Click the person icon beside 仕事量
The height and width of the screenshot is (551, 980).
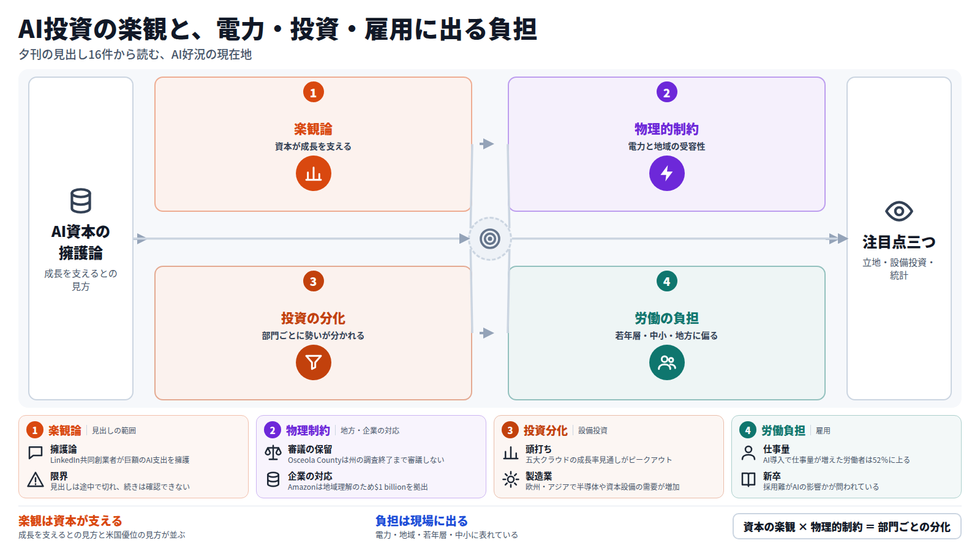coord(748,453)
